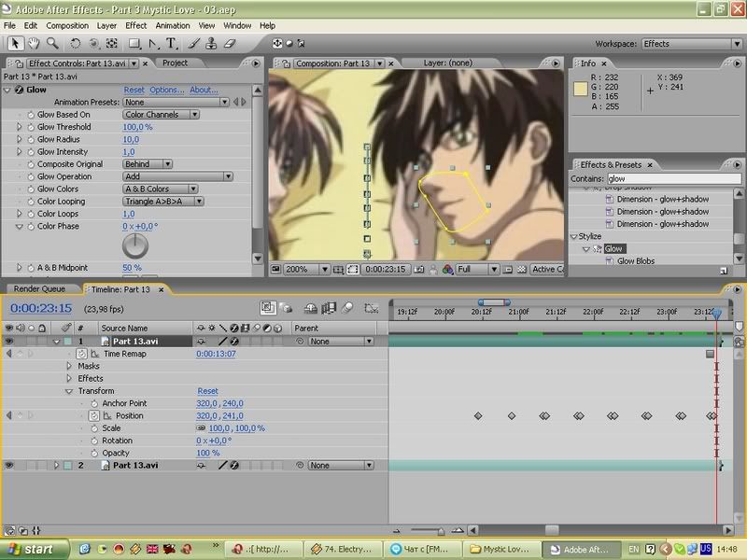Click the Motion Blur icon in timeline
This screenshot has width=747, height=560.
coord(347,308)
